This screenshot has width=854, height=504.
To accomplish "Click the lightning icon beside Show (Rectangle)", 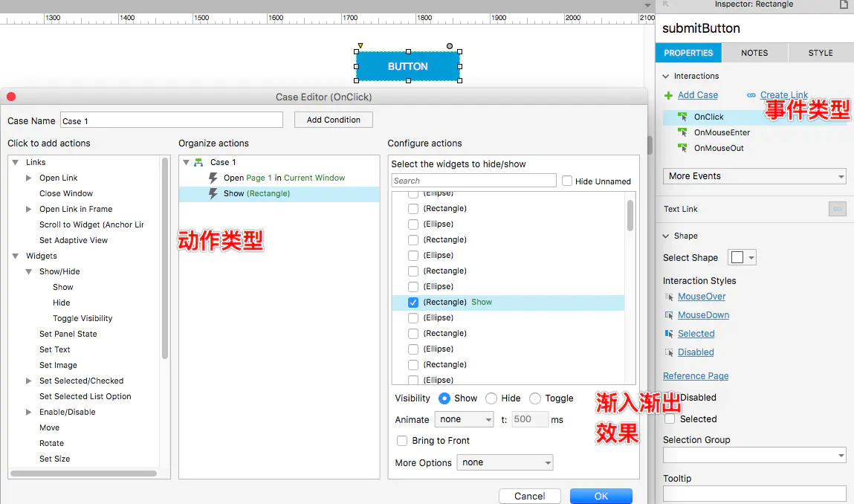I will pyautogui.click(x=213, y=193).
